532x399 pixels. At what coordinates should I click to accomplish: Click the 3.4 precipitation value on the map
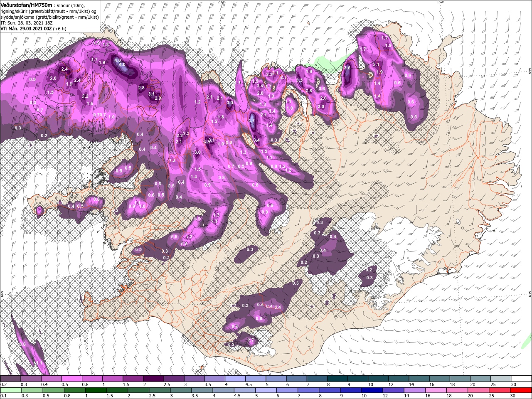[x=256, y=140]
